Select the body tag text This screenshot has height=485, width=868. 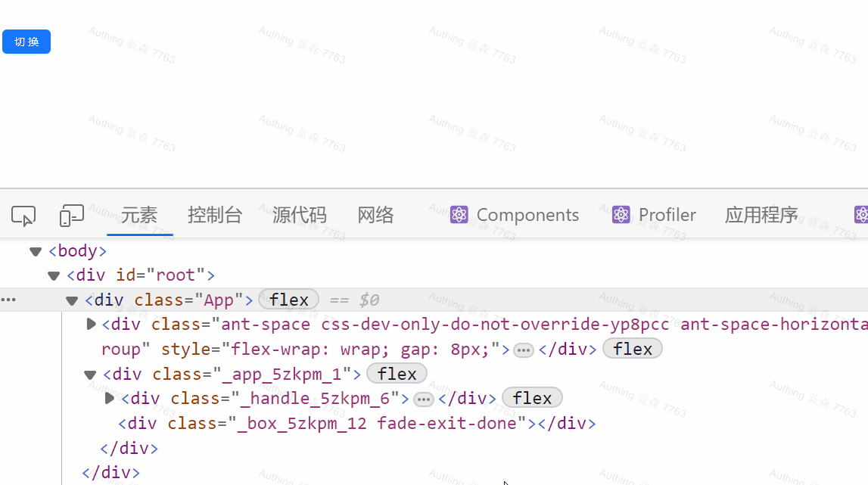(x=77, y=250)
